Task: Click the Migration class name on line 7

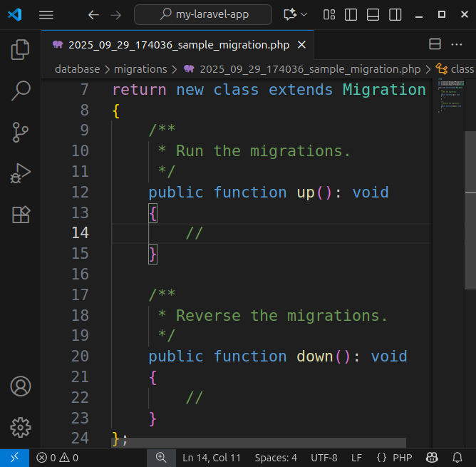Action: (384, 90)
